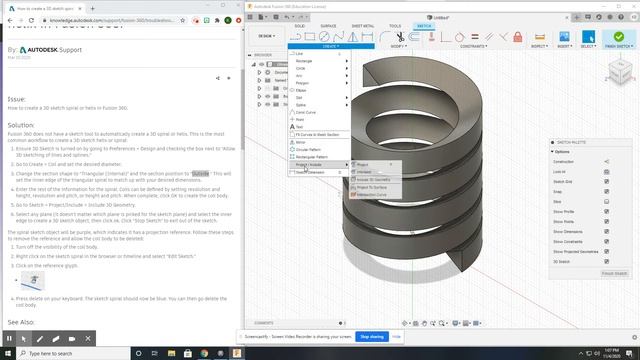Open the Arc submenu in the Create menu
This screenshot has height=360, width=640.
(319, 76)
